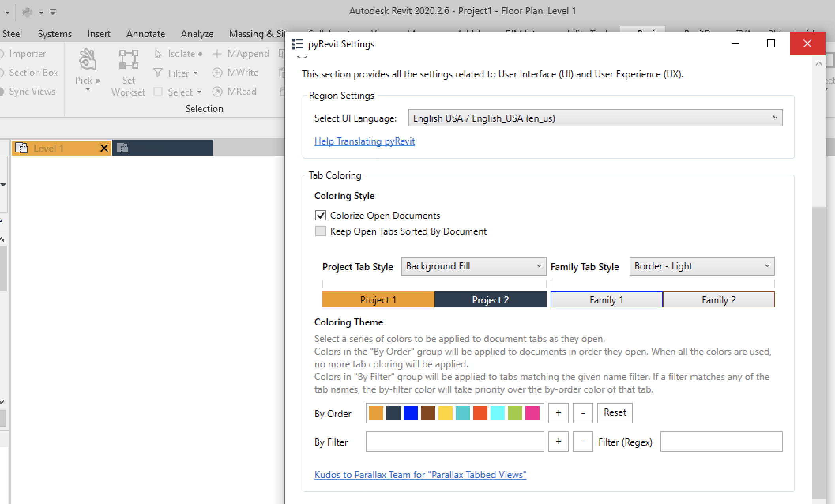Select the red-orange By Order swatch
This screenshot has height=504, width=835.
(x=480, y=413)
